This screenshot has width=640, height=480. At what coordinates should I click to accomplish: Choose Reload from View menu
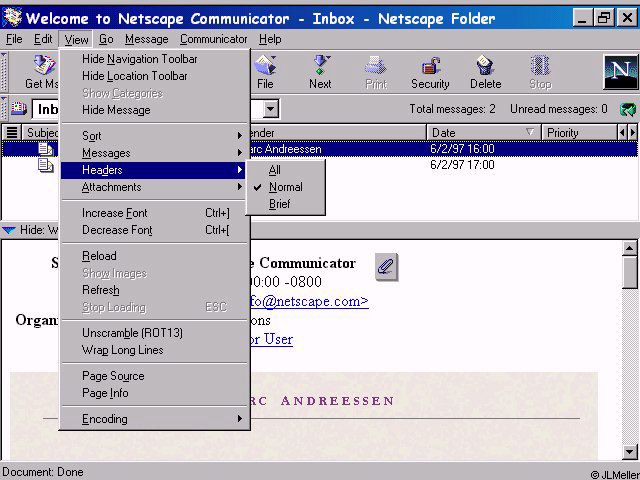pos(155,256)
